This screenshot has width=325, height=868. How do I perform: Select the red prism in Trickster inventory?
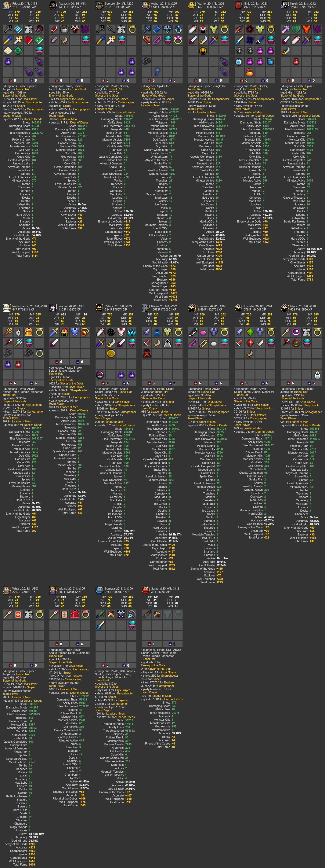click(250, 343)
